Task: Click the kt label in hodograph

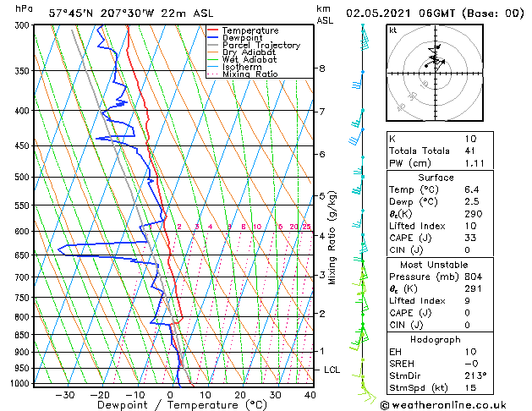Action: click(x=393, y=30)
